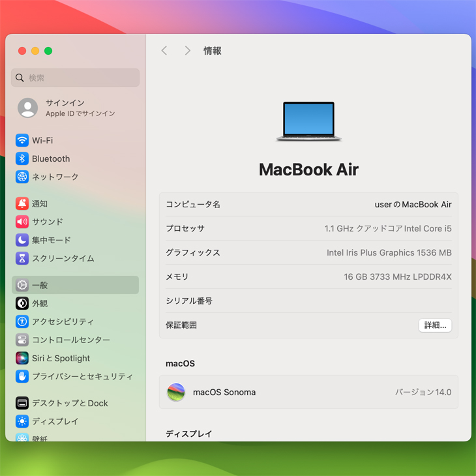This screenshot has width=476, height=476.
Task: Open サウンド speaker icon settings
Action: point(22,222)
